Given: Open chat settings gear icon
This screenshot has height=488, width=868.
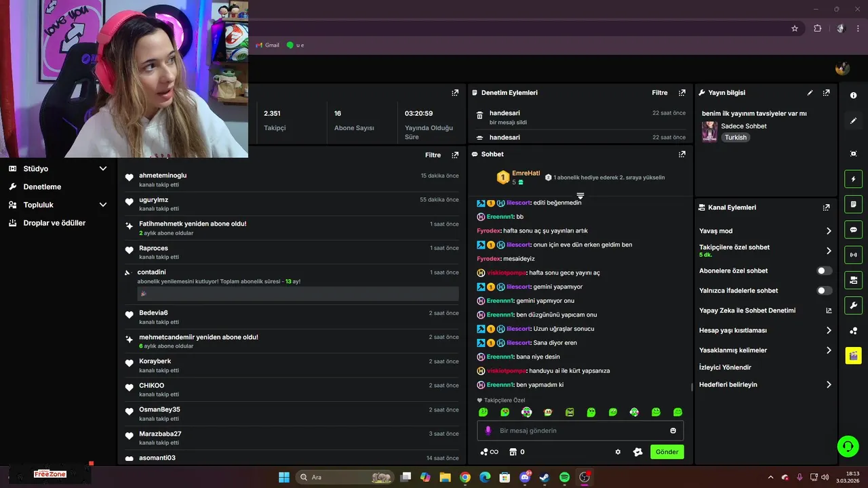Looking at the screenshot, I should (618, 452).
